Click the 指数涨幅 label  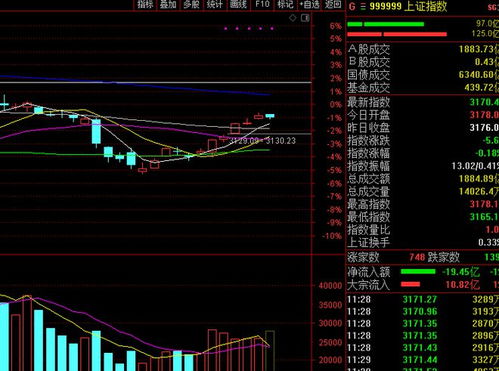pos(369,153)
